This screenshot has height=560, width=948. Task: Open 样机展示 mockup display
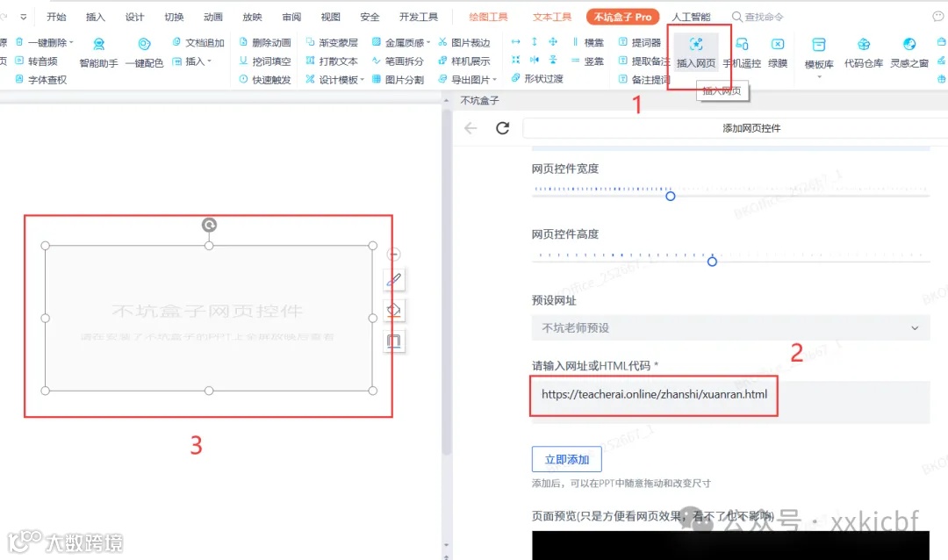point(464,61)
